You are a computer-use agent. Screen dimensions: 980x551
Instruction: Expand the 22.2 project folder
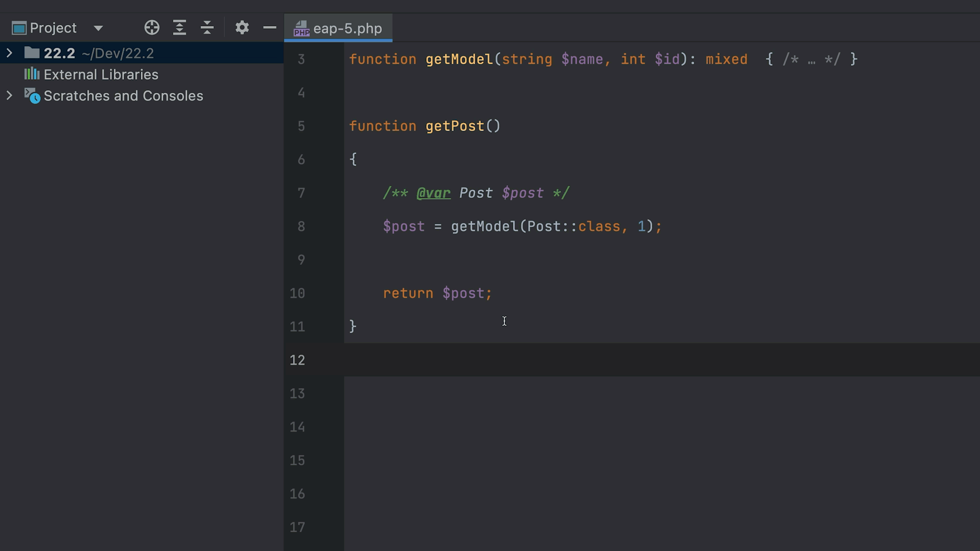[9, 53]
